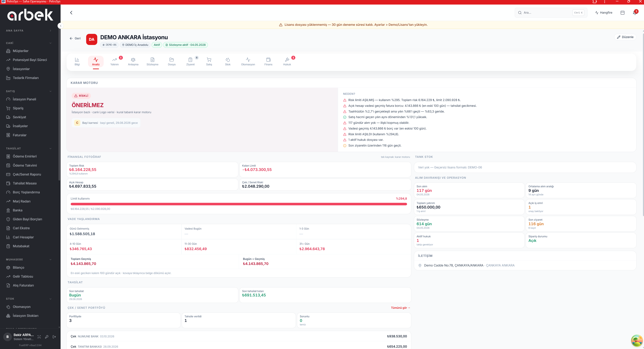Switch to the Yatırım tab

point(114,61)
